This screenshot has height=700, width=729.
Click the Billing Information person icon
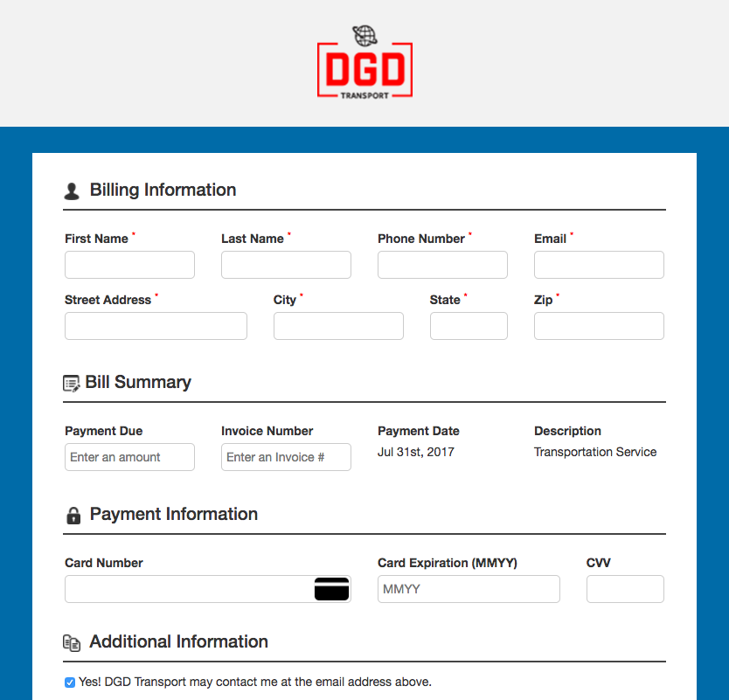[72, 191]
